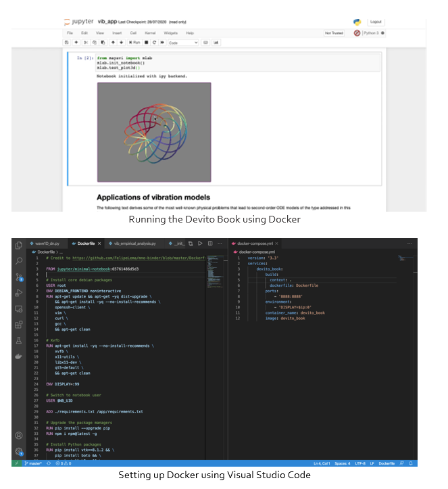Open VS Code Search magnifier icon
Image resolution: width=448 pixels, height=489 pixels.
tap(19, 260)
